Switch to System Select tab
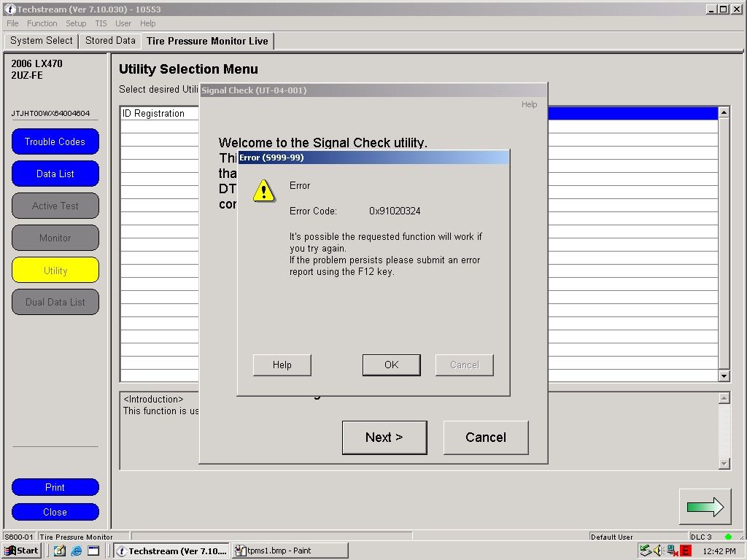 click(42, 41)
